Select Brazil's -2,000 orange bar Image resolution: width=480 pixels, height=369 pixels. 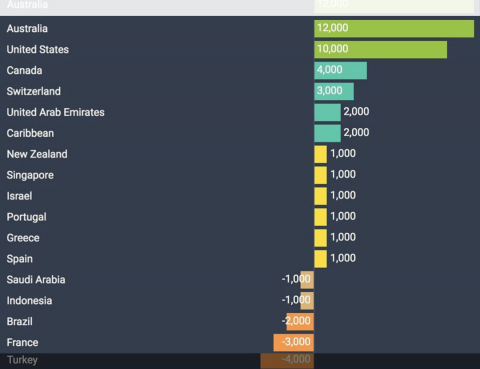click(300, 322)
